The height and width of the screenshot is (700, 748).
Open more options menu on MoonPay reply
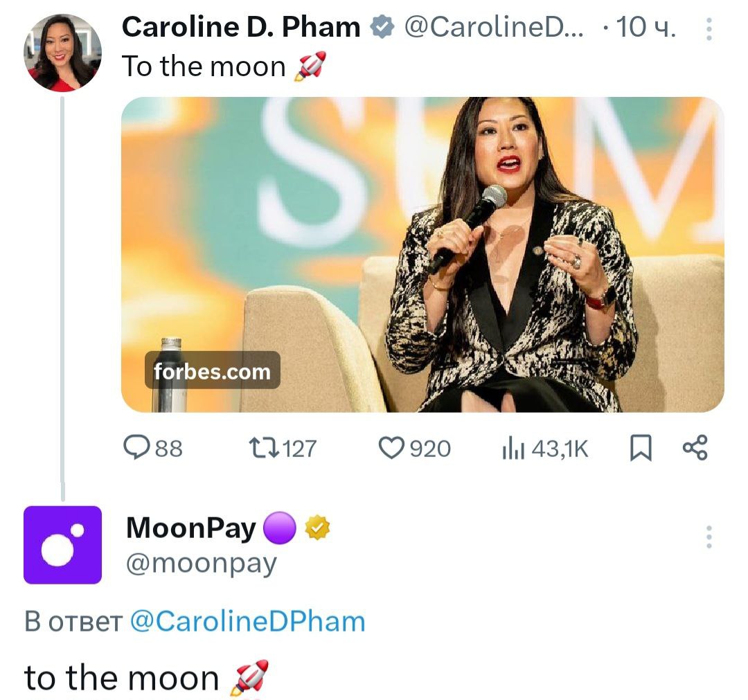pos(709,537)
